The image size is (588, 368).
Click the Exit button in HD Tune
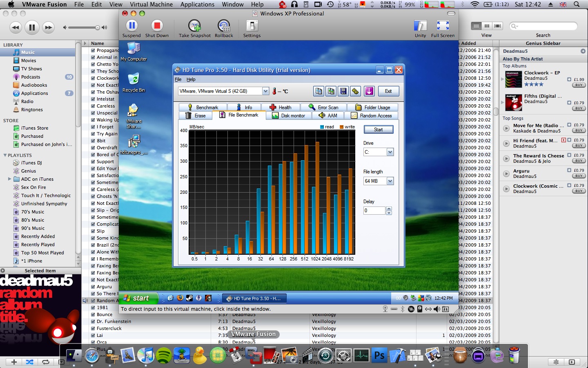[x=388, y=91]
